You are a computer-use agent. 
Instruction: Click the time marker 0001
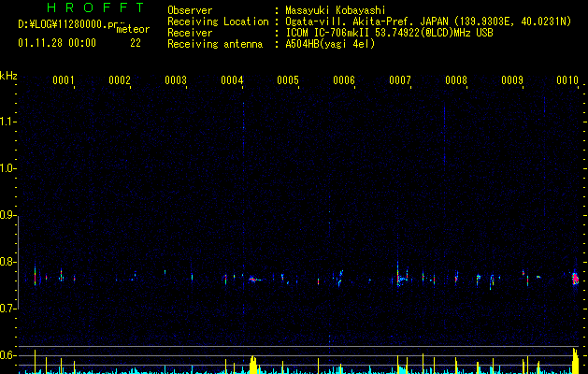coord(63,80)
